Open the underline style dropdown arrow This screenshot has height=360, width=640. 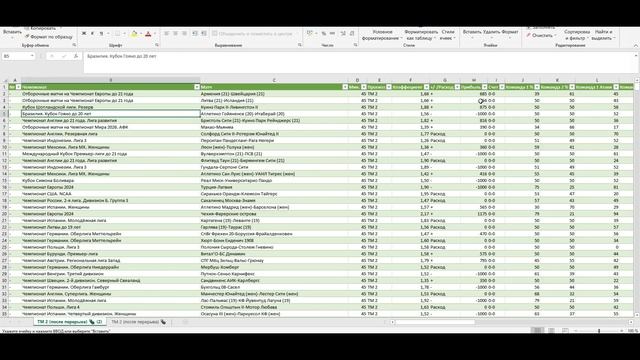(108, 33)
